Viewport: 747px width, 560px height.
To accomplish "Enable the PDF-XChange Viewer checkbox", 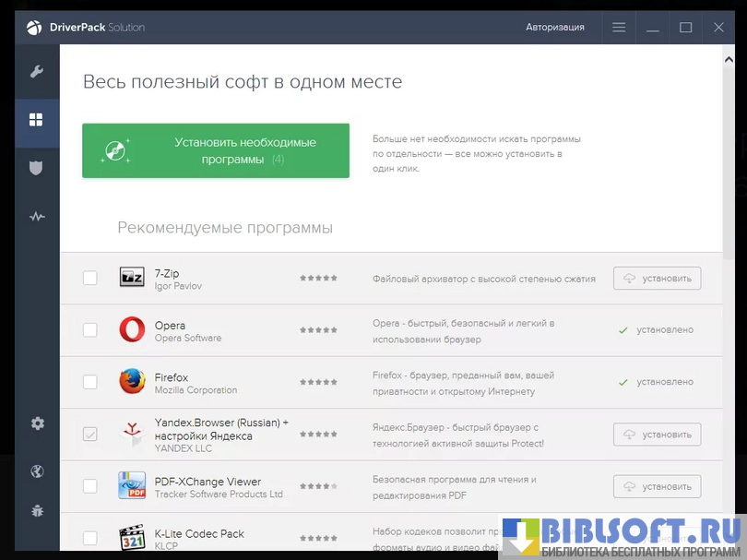I will [90, 485].
